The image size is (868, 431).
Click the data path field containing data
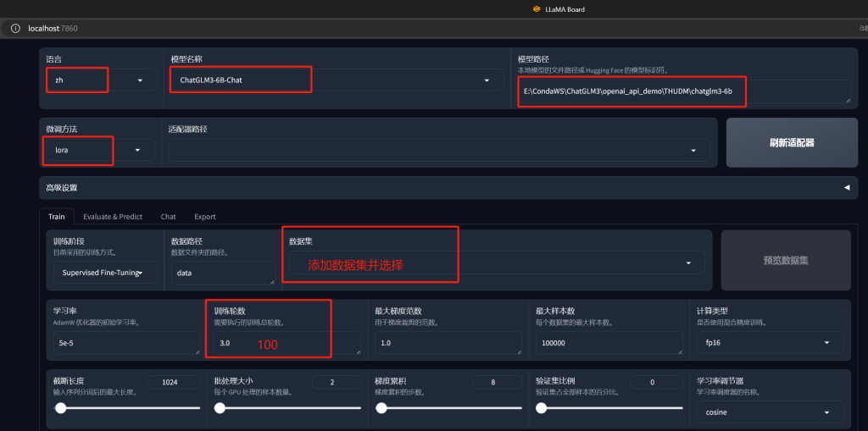point(223,274)
